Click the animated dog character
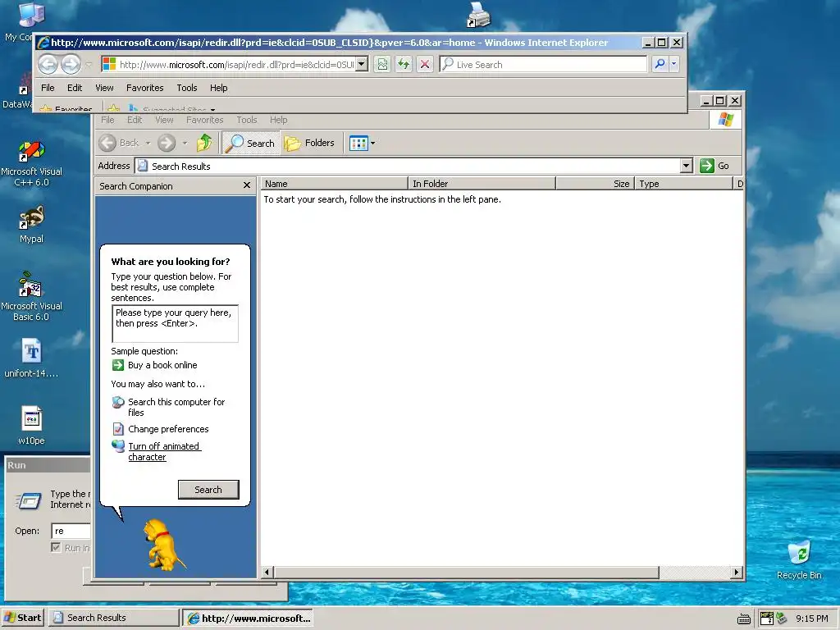 pyautogui.click(x=163, y=545)
